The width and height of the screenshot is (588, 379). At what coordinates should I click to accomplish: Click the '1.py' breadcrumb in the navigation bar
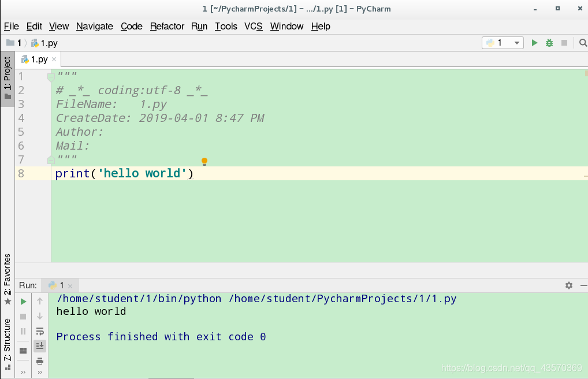click(x=49, y=42)
